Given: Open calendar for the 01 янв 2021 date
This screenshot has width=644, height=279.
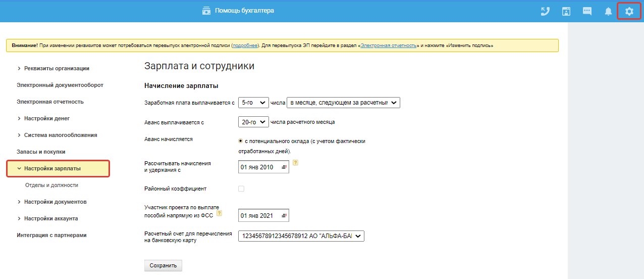Looking at the screenshot, I should pyautogui.click(x=284, y=216).
